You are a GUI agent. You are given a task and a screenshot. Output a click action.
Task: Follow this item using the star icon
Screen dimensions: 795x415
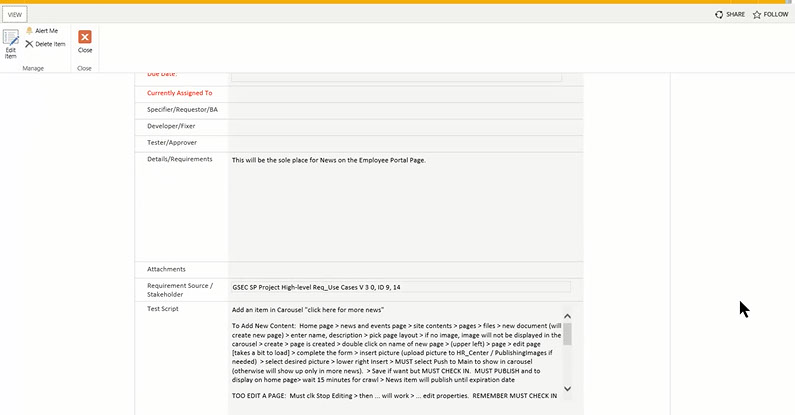click(757, 15)
